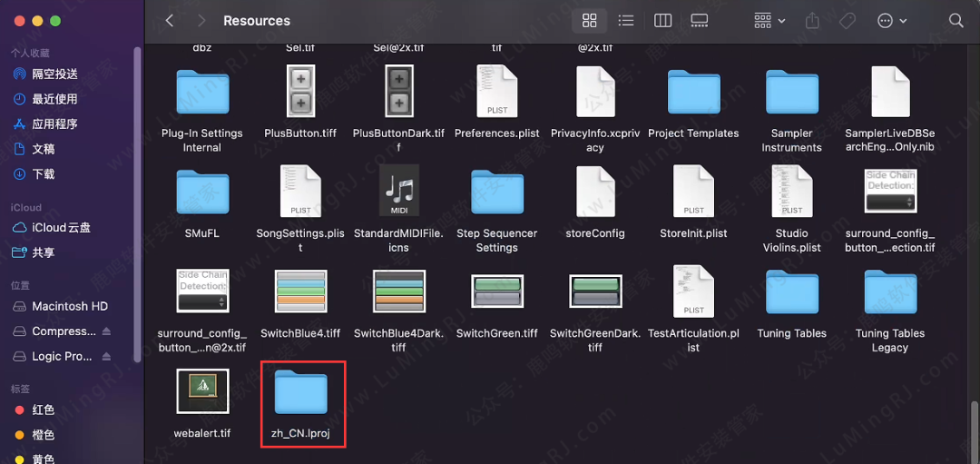The height and width of the screenshot is (464, 980).
Task: Open the Project Templates folder
Action: 693,92
